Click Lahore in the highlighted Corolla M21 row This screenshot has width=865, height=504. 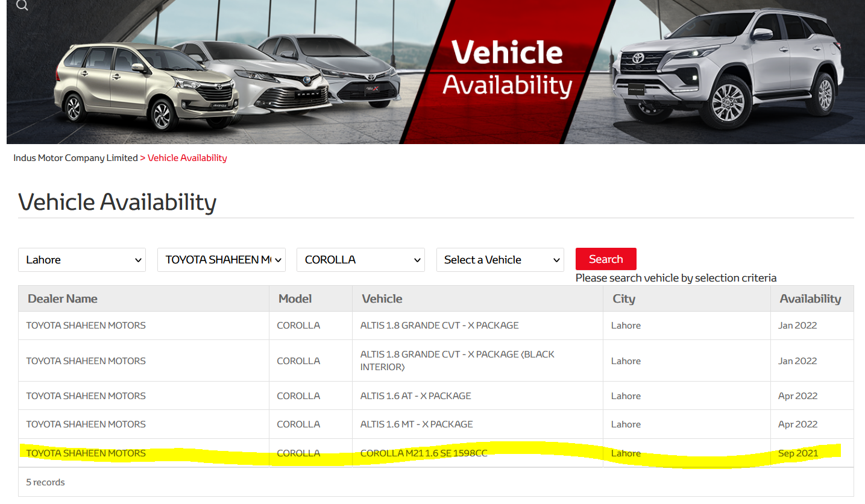pyautogui.click(x=626, y=453)
